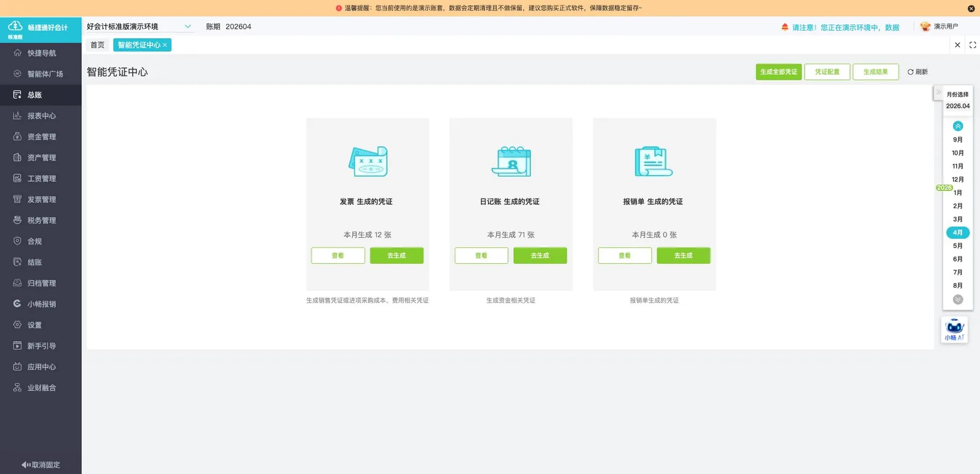Close the 智能凭证中心 tab

pos(165,45)
